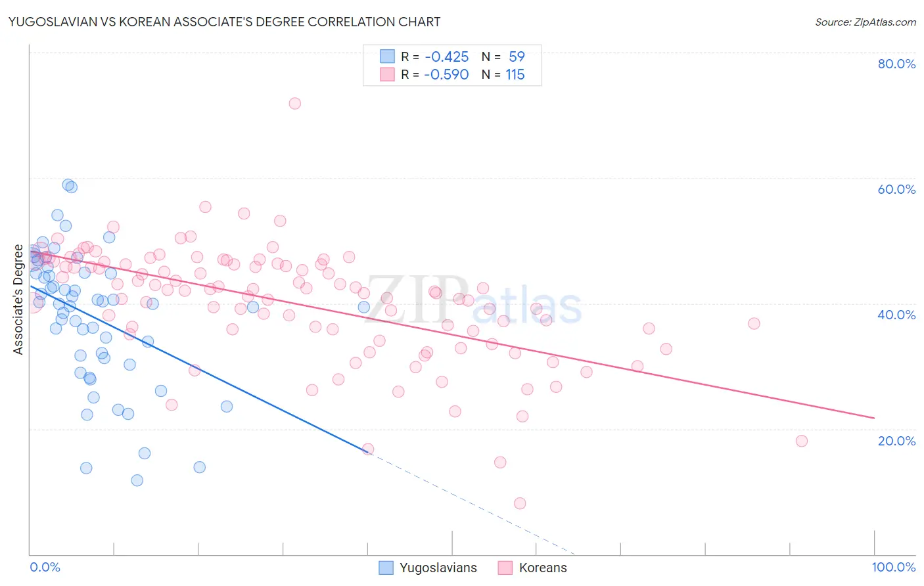924x586 pixels.
Task: Click the pink swatch in R = -0.590 row
Action: click(x=387, y=75)
